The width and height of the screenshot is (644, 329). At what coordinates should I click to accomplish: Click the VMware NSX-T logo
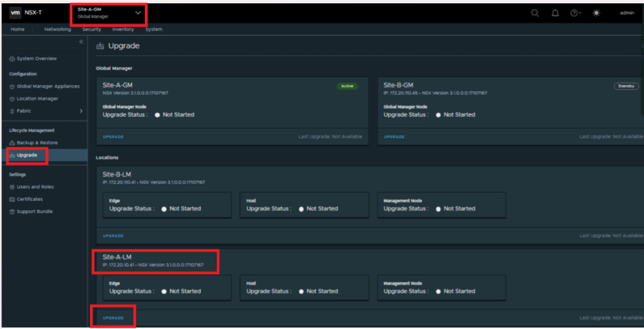26,13
